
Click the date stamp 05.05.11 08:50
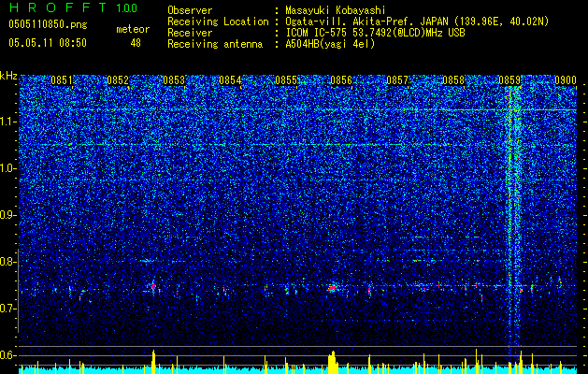[x=48, y=43]
